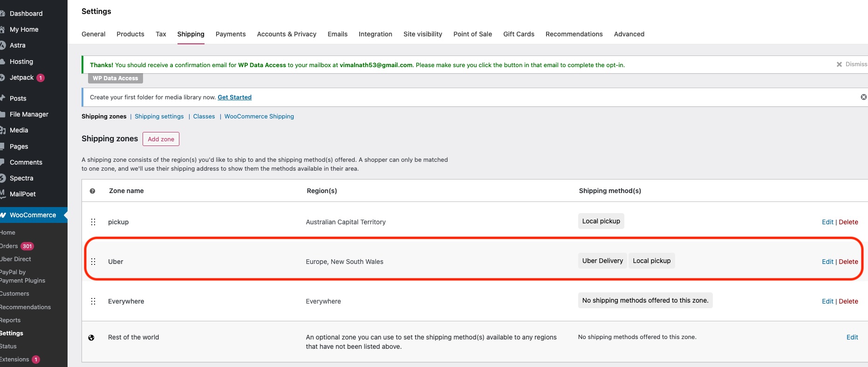Click the globe icon for Rest of the world
868x367 pixels.
tap(91, 338)
